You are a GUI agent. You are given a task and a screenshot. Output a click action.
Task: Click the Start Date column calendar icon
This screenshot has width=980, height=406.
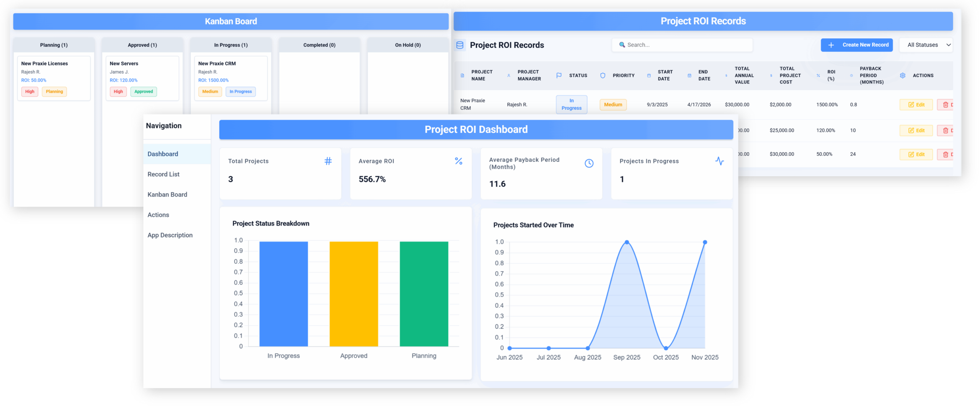pos(649,76)
